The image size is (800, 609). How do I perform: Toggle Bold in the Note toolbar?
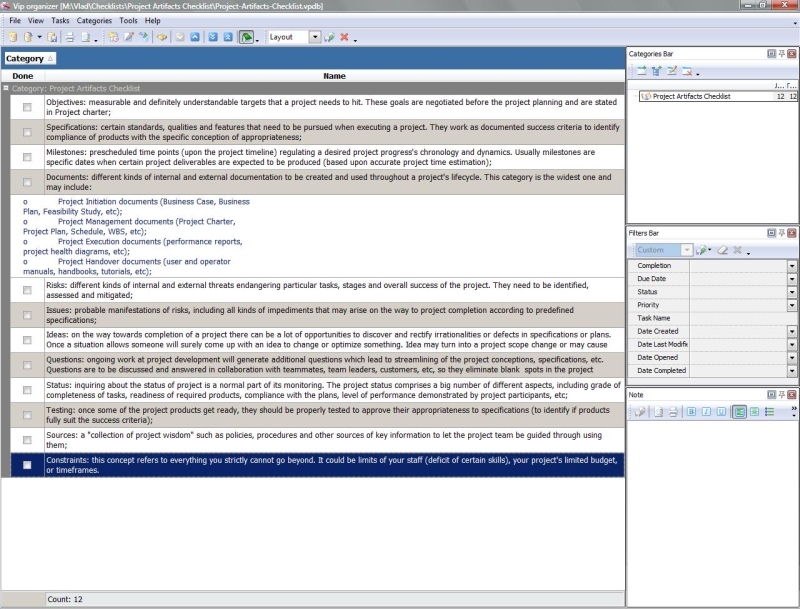[x=691, y=411]
